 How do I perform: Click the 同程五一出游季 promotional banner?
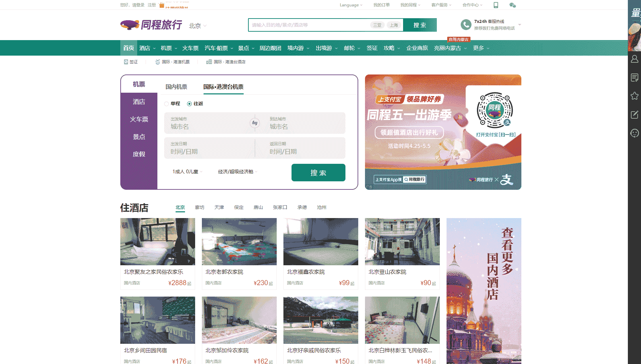pos(443,132)
